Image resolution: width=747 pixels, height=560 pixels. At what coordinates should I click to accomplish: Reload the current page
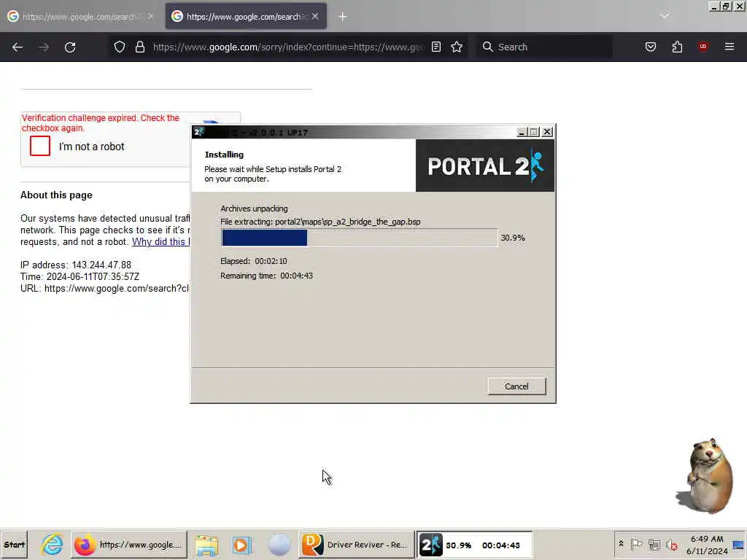coord(70,47)
